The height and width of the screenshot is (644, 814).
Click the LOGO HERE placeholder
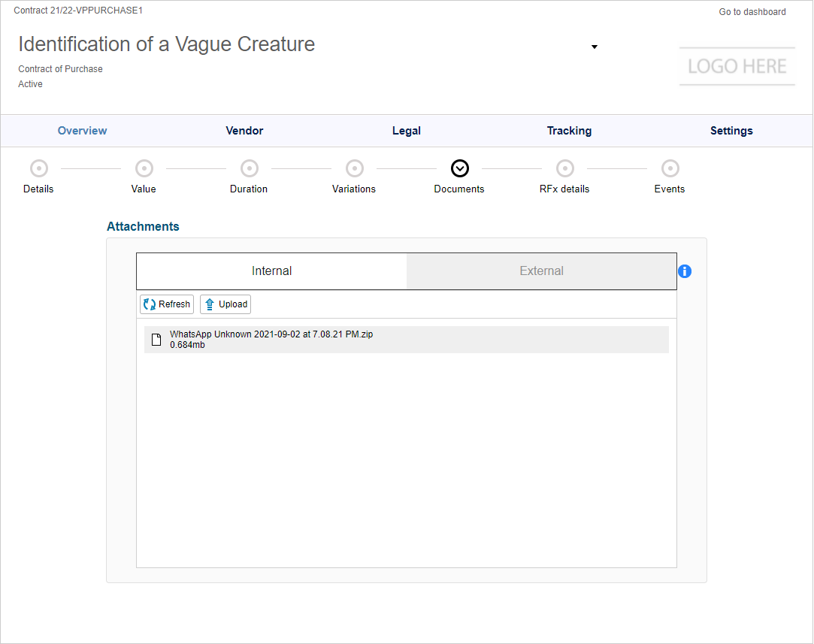[x=737, y=66]
